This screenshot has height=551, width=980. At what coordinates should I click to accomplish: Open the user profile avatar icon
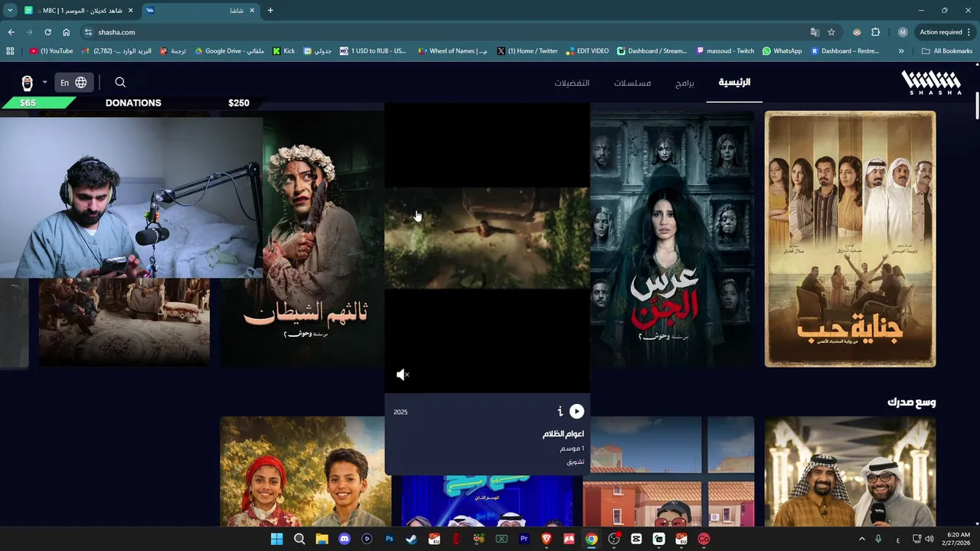click(x=28, y=83)
